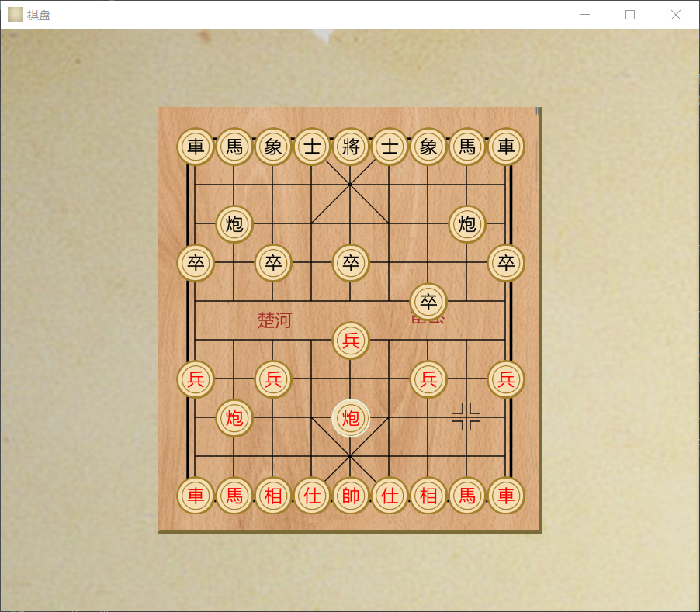Select the red Elephant (相) on the bottom right
This screenshot has height=612, width=700.
pos(428,496)
